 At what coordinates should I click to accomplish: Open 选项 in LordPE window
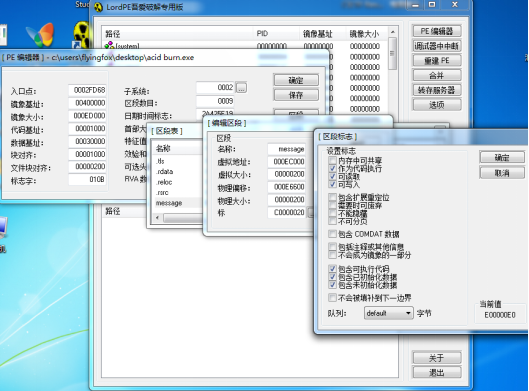click(x=437, y=105)
